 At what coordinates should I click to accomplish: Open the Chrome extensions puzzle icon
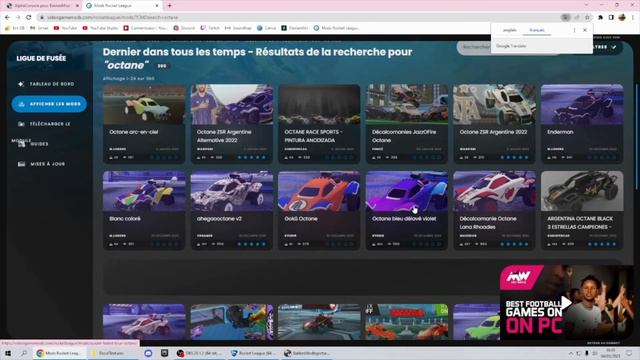[600, 18]
